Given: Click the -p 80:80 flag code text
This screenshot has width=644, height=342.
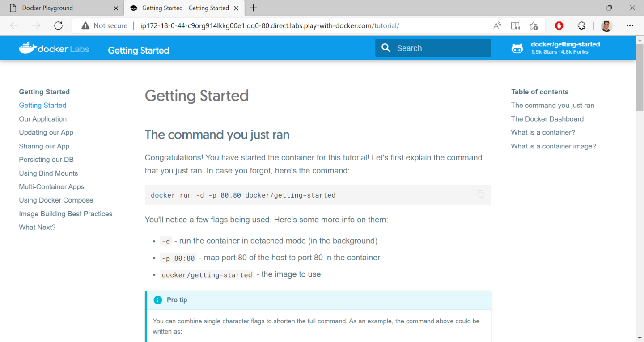Looking at the screenshot, I should pyautogui.click(x=178, y=258).
